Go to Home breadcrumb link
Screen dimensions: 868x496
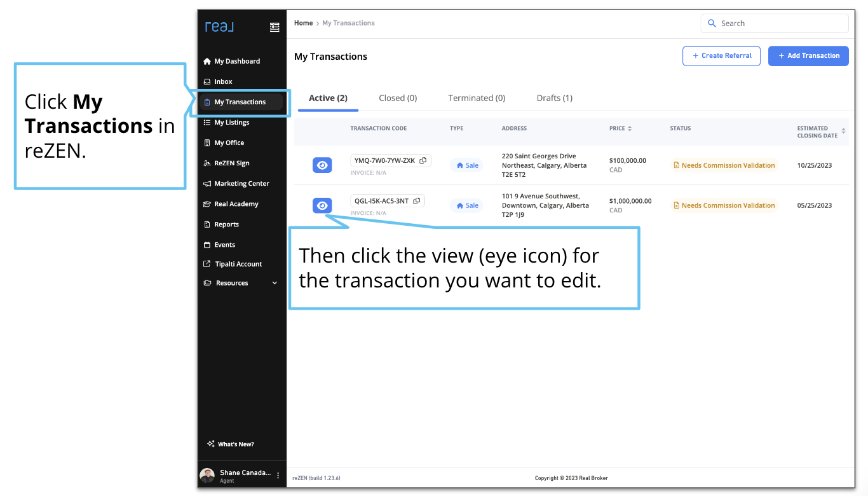[x=303, y=23]
